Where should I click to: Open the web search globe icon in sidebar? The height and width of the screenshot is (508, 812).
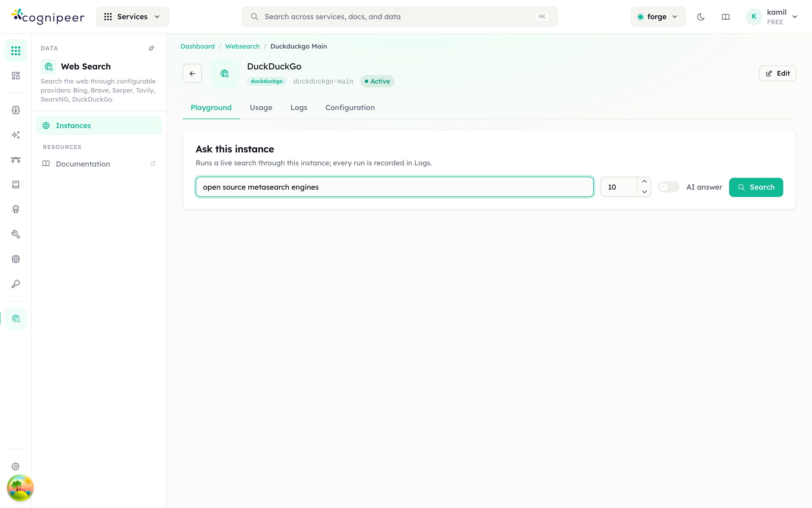click(x=16, y=318)
